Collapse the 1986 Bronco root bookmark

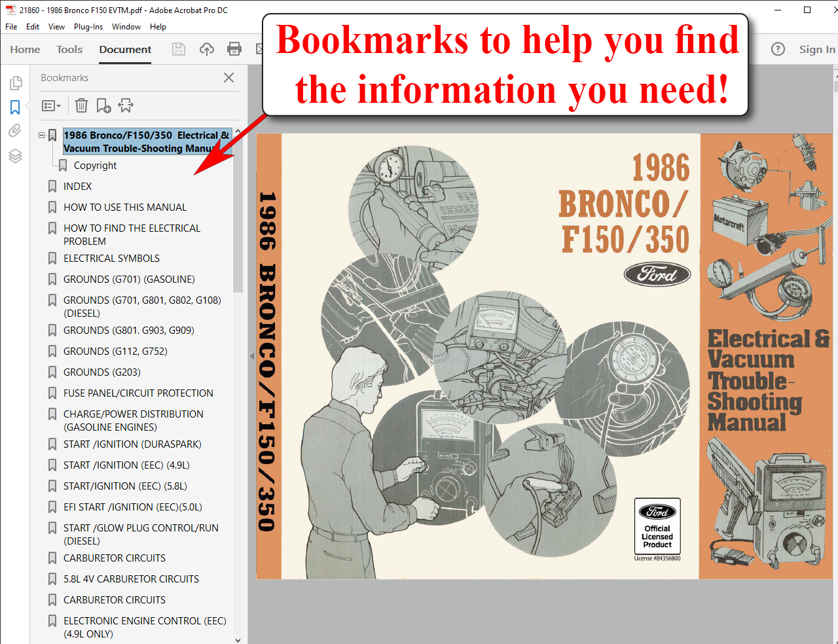[x=41, y=135]
